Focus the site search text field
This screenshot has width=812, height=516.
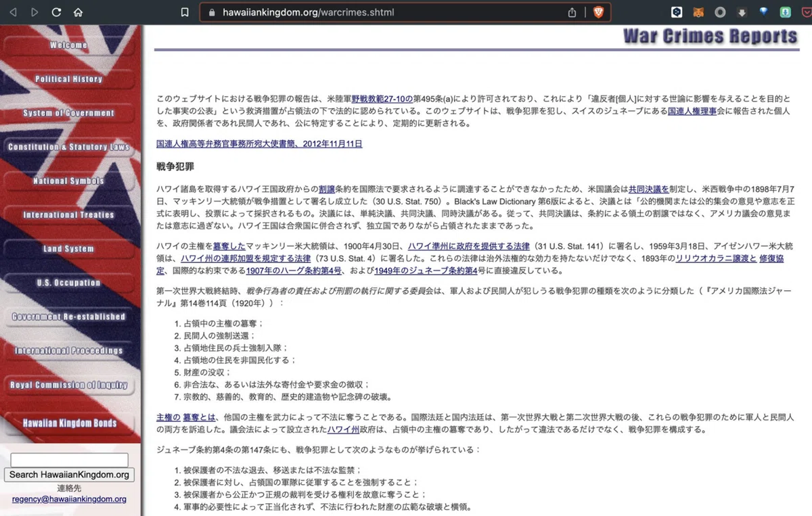(x=69, y=460)
